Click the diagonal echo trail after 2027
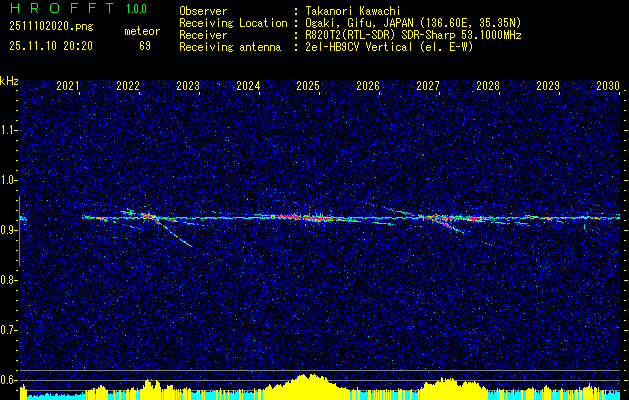This screenshot has height=400, width=629. coord(445,223)
